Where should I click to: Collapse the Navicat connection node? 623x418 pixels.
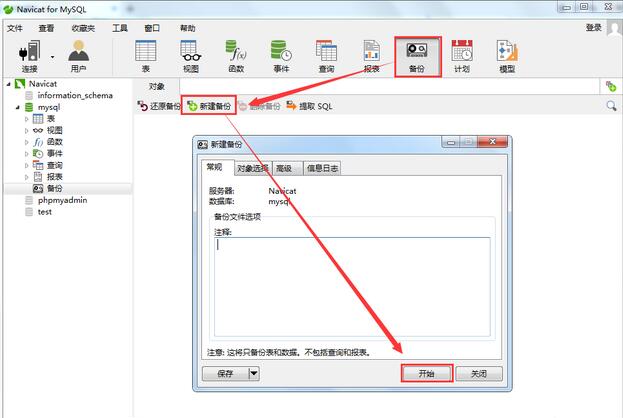(x=8, y=84)
